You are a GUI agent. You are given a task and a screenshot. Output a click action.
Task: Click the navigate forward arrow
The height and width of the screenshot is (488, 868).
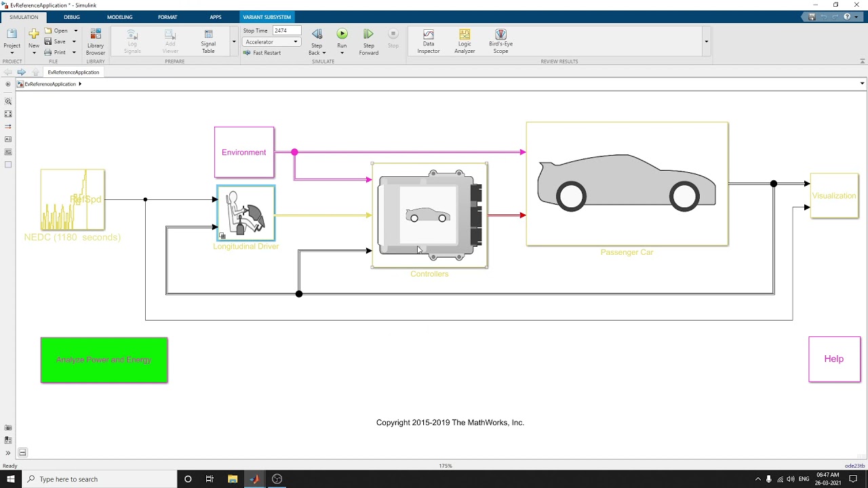(x=22, y=72)
